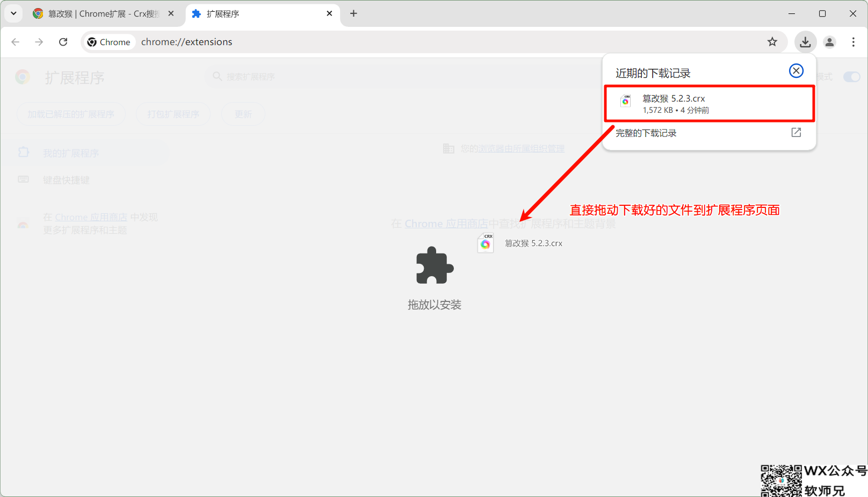Switch to the 篡改猴 Chrome扩展 tab

[103, 13]
